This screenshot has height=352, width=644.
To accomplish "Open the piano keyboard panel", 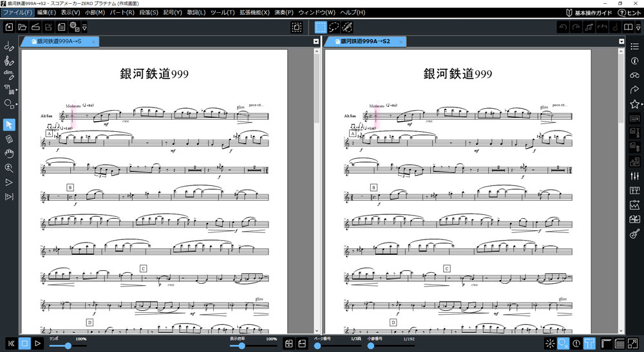I will tap(634, 190).
